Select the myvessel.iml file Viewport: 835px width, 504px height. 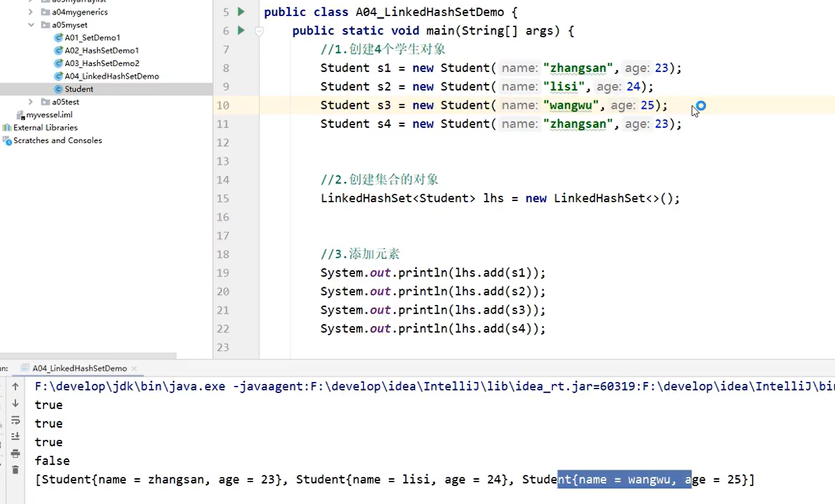click(49, 115)
